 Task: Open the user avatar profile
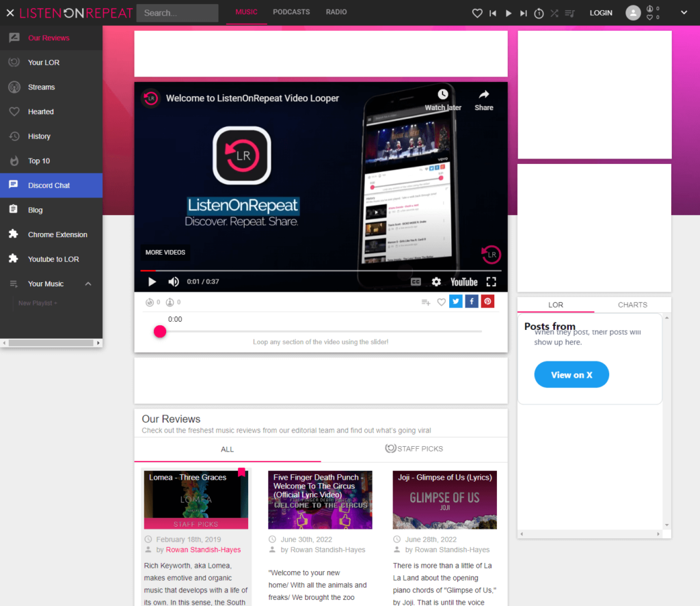(633, 13)
